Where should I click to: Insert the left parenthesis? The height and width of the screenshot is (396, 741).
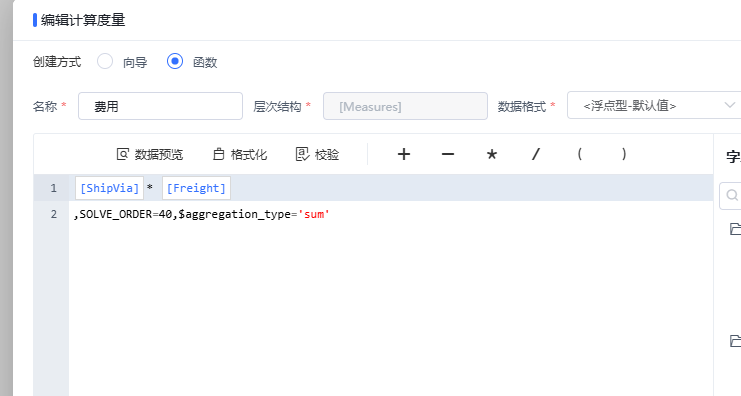tap(579, 154)
